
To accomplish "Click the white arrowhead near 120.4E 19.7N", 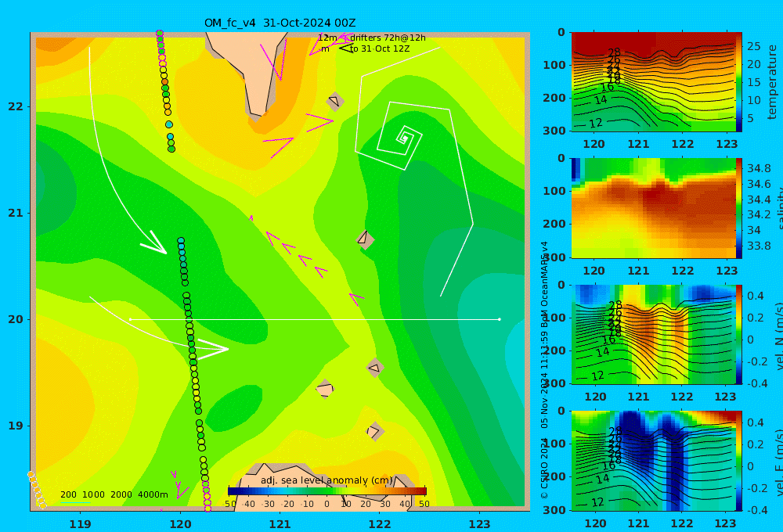I will (214, 349).
